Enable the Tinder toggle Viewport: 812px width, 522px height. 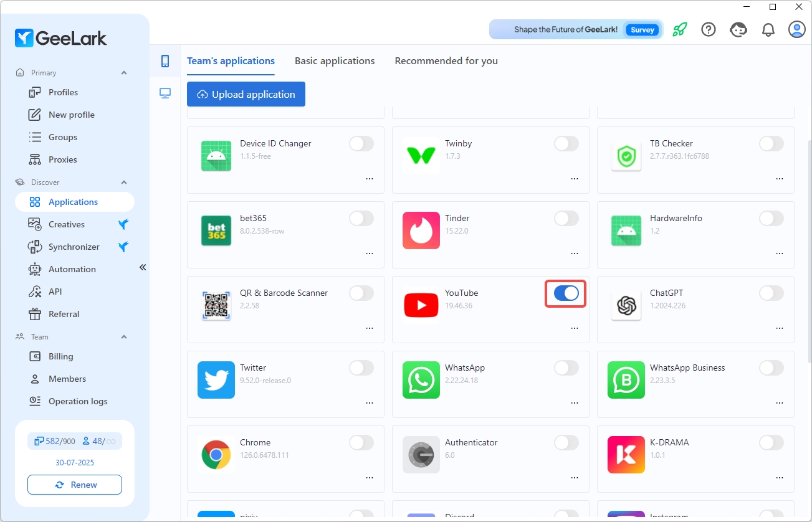point(566,219)
